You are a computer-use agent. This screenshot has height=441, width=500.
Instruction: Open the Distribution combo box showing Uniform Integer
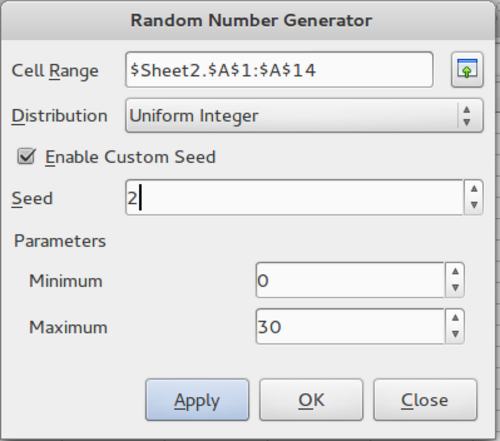click(x=304, y=116)
